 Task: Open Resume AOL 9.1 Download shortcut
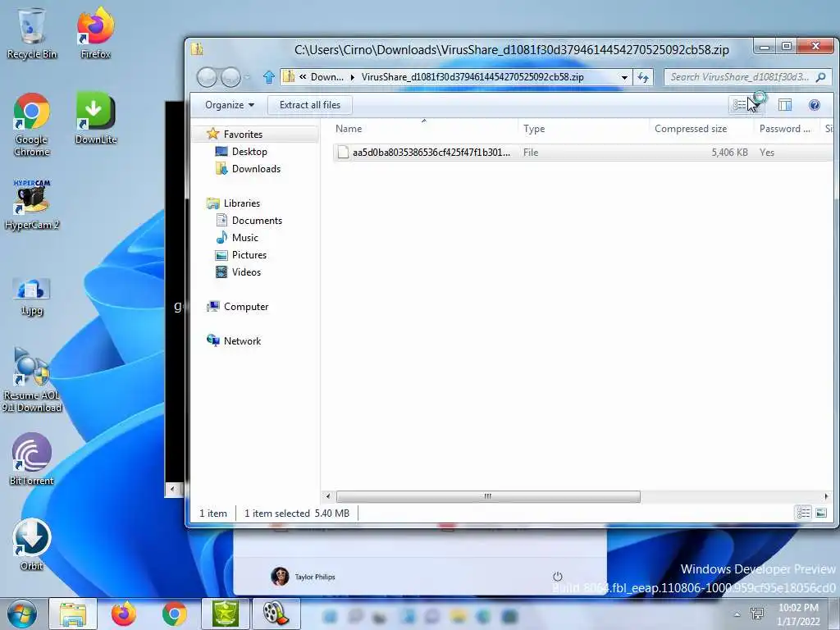pos(32,381)
